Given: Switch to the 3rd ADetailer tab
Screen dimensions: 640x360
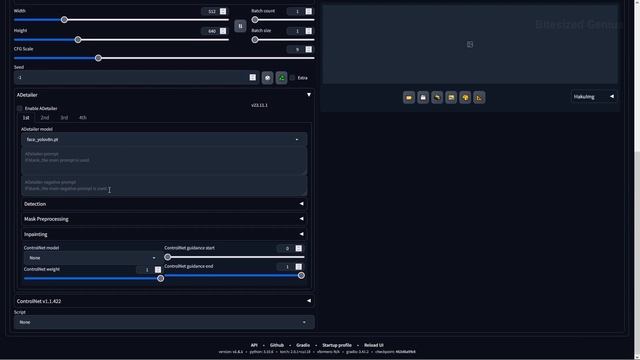Looking at the screenshot, I should point(64,118).
